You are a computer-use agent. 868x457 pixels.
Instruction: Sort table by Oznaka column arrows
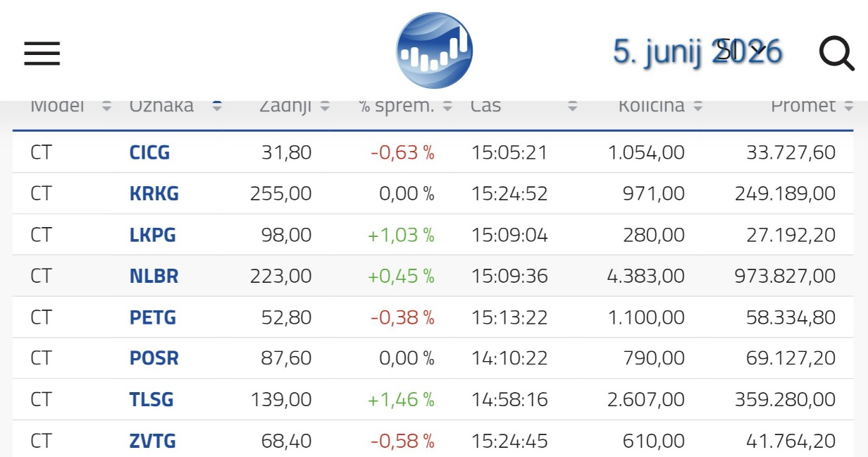(217, 106)
